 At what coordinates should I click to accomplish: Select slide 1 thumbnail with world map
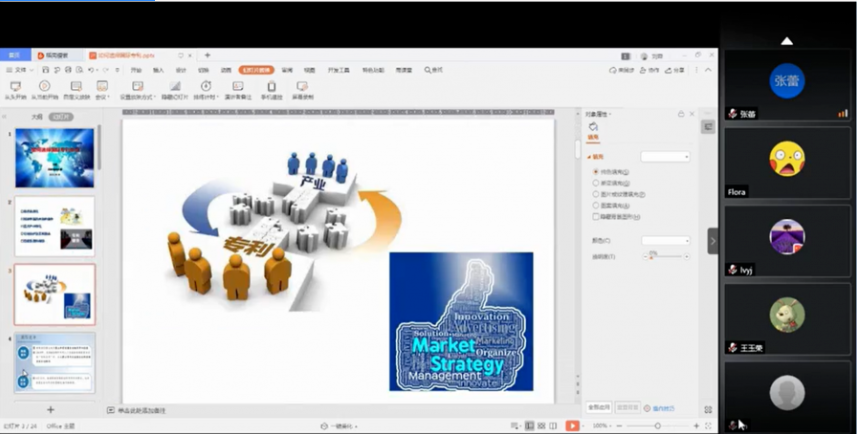coord(55,158)
